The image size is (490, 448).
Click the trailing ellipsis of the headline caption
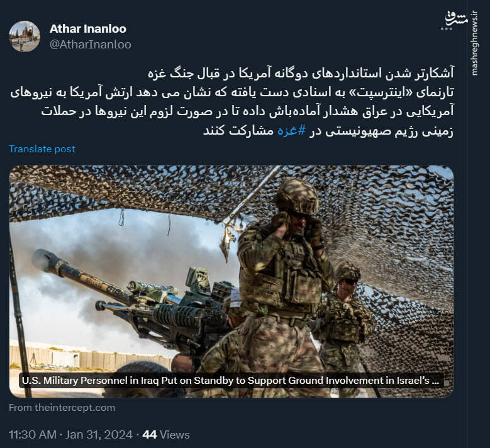coord(436,381)
